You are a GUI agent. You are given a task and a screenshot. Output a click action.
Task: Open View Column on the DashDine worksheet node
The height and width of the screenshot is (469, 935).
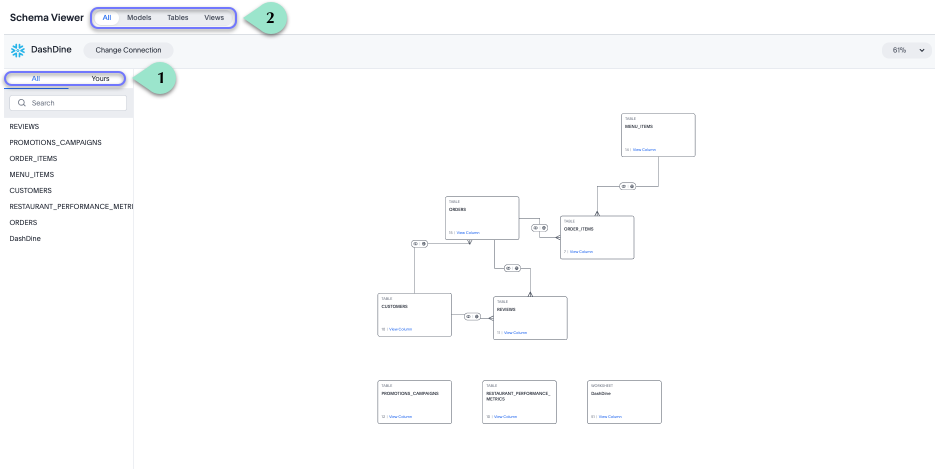tap(610, 416)
